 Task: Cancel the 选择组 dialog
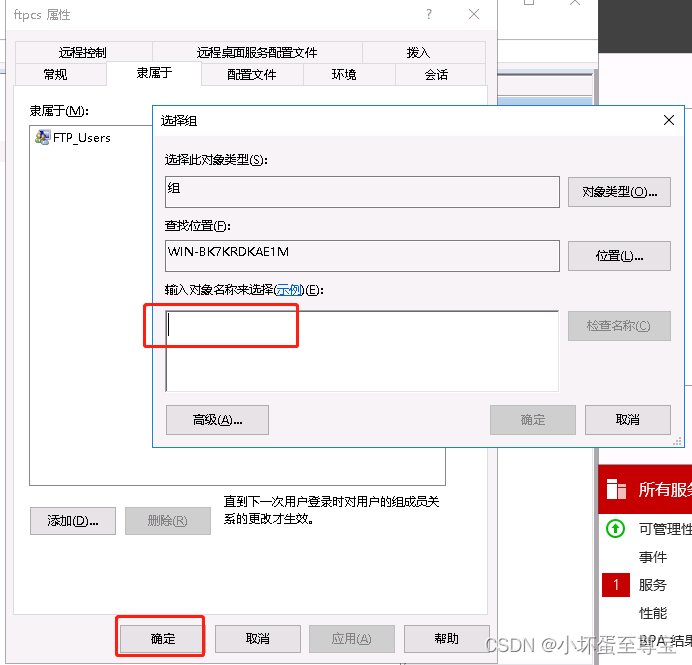point(628,420)
